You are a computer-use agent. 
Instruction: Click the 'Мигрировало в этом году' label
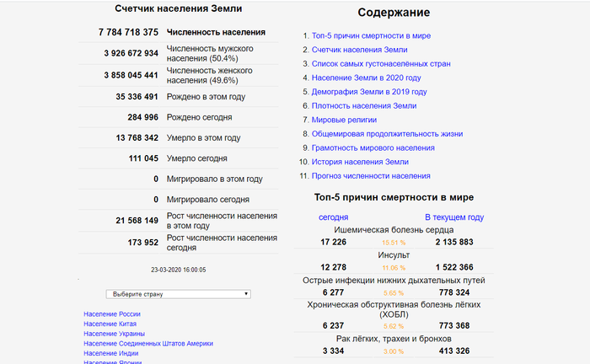tap(214, 179)
